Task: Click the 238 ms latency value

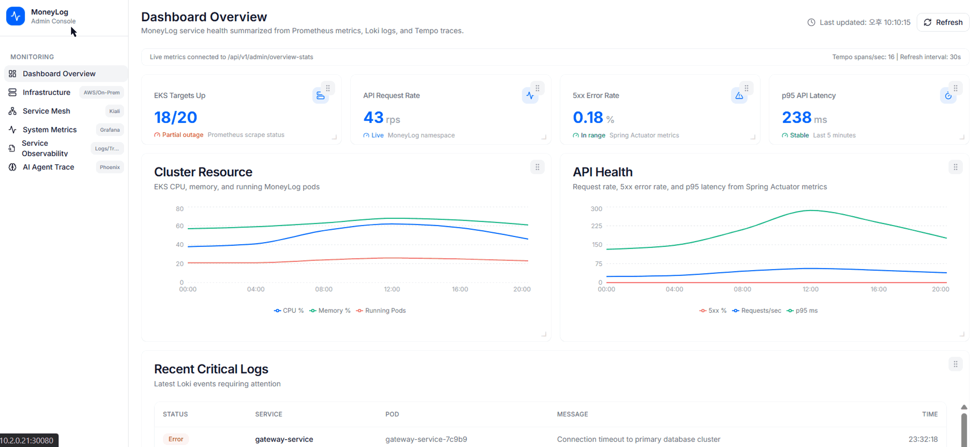Action: click(804, 117)
